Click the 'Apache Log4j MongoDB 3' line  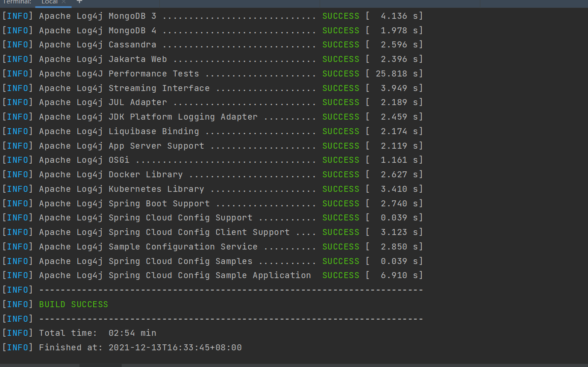pos(212,16)
